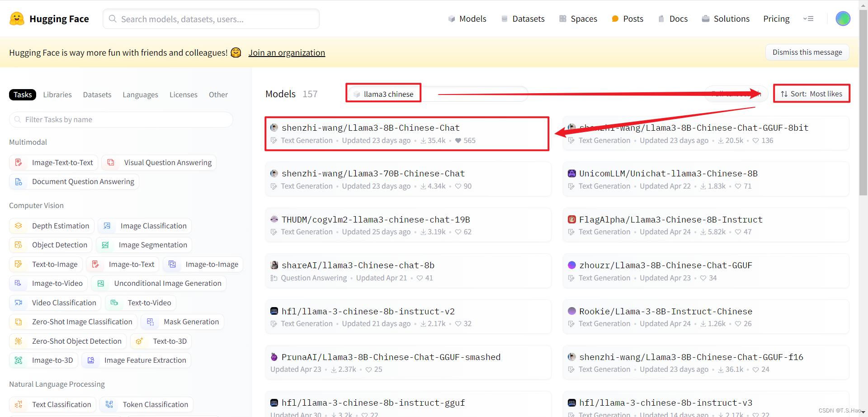Switch to the Libraries filter tab
Image resolution: width=868 pixels, height=417 pixels.
click(x=57, y=95)
